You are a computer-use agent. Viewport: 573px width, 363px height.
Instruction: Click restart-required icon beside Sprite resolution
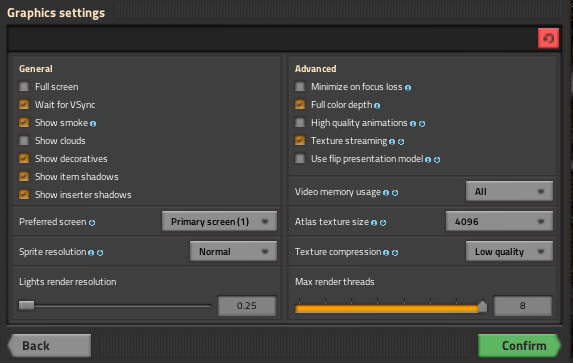(x=100, y=253)
